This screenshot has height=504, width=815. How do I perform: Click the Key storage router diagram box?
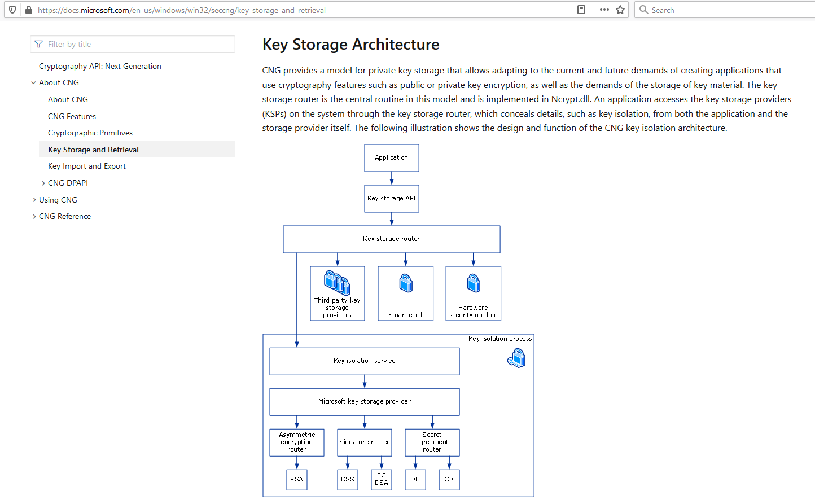click(x=392, y=239)
